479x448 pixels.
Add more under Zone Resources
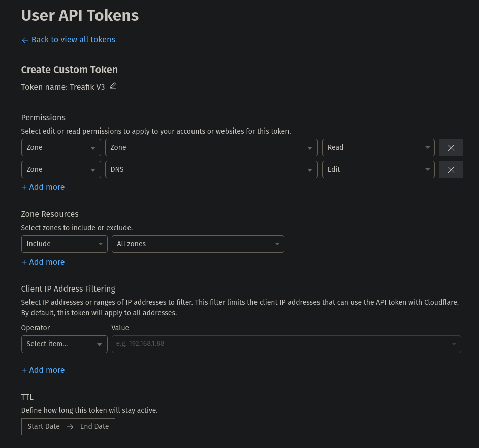click(43, 262)
